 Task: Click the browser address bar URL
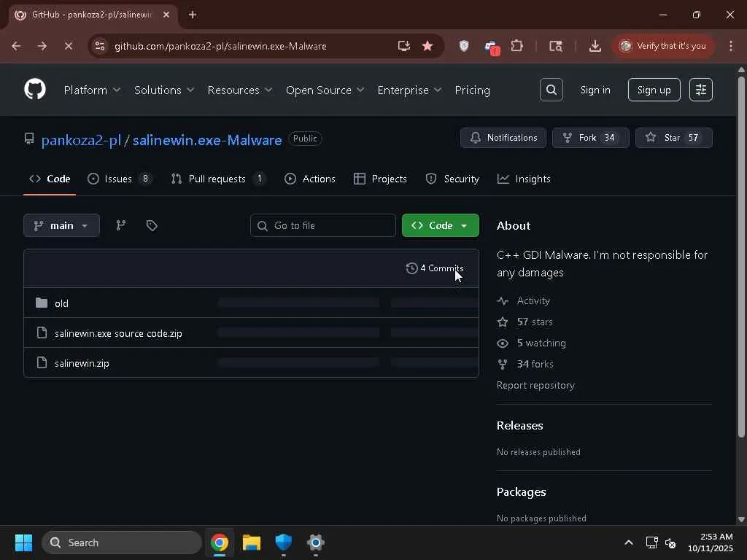coord(220,46)
